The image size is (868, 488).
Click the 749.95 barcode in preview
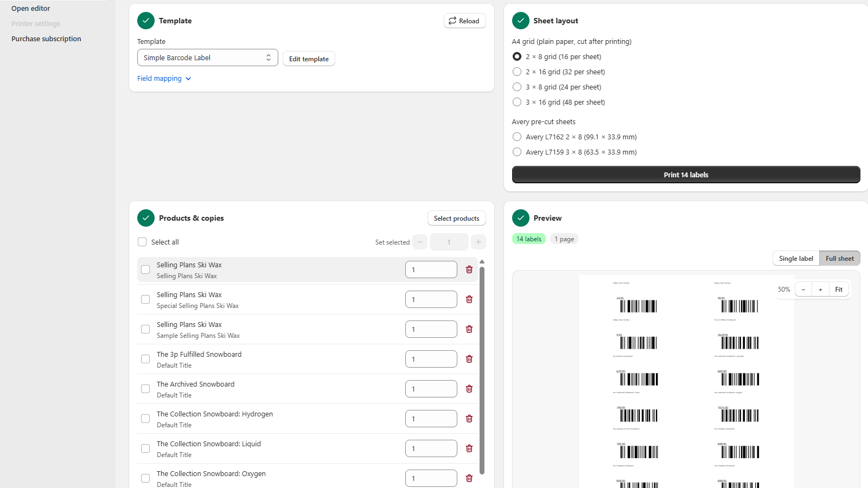pyautogui.click(x=639, y=416)
